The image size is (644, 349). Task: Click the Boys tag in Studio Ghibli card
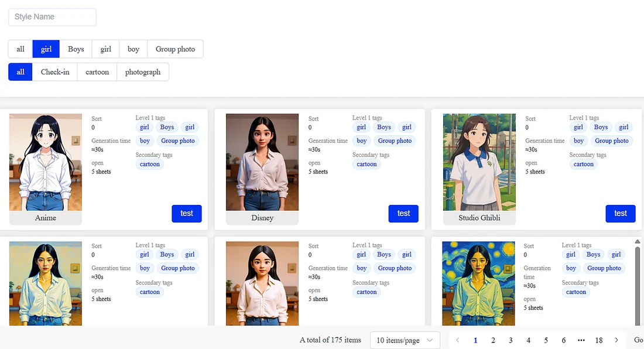[x=601, y=127]
